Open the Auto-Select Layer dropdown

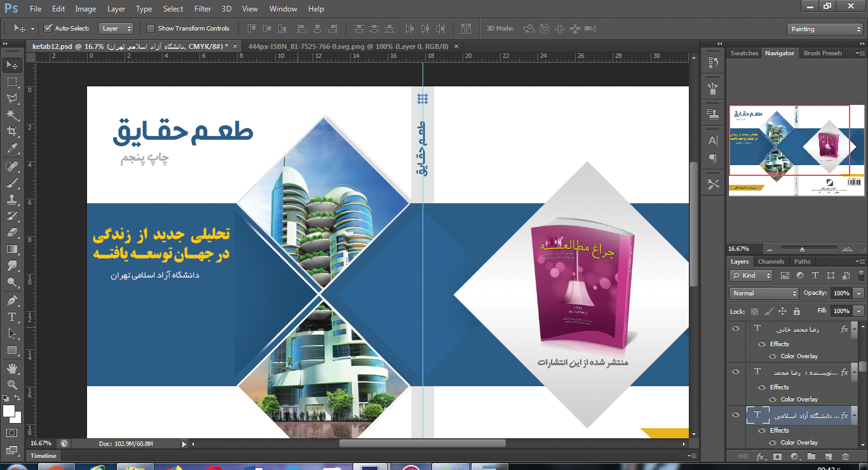[117, 29]
